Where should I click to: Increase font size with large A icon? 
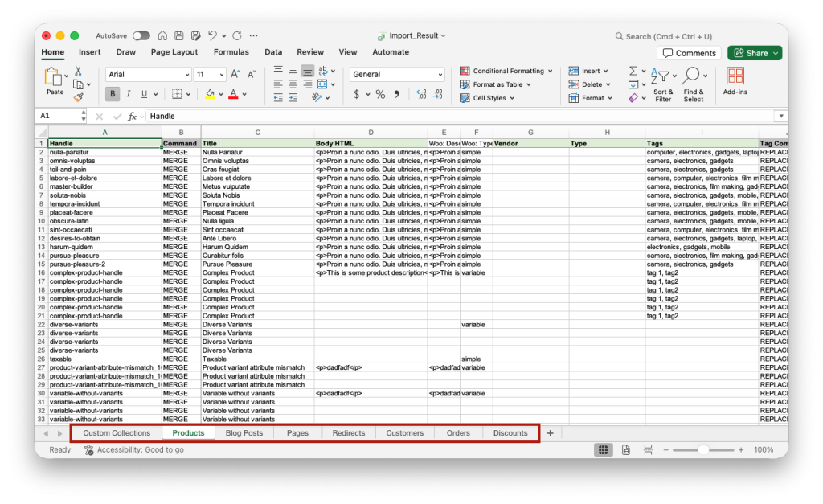pos(235,74)
